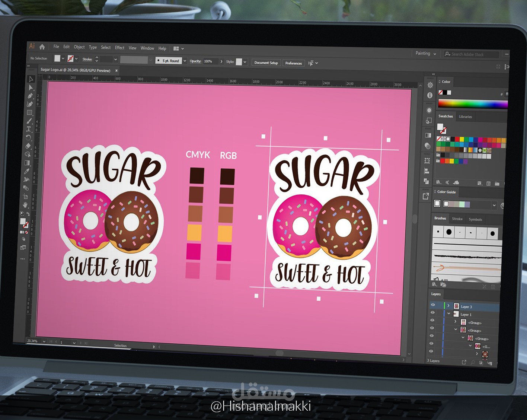Open Preferences from the control bar
Viewport: 527px width, 420px height.
click(294, 63)
